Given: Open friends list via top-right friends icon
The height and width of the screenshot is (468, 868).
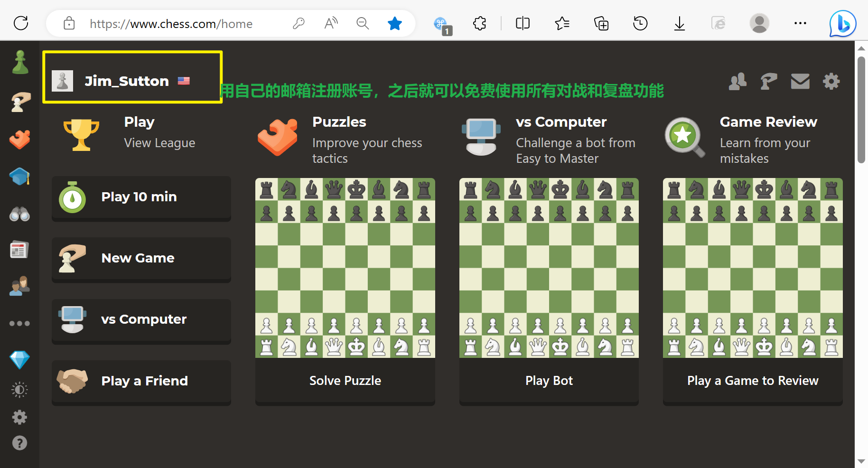Looking at the screenshot, I should pyautogui.click(x=737, y=81).
